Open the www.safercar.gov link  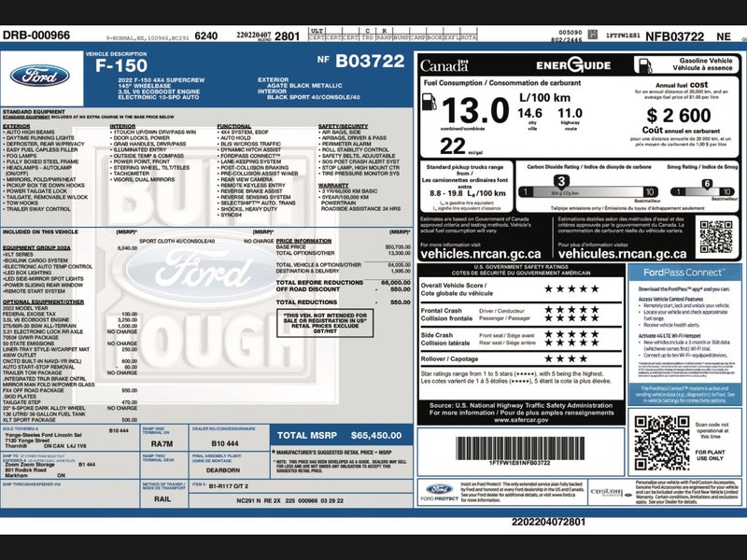(x=521, y=420)
